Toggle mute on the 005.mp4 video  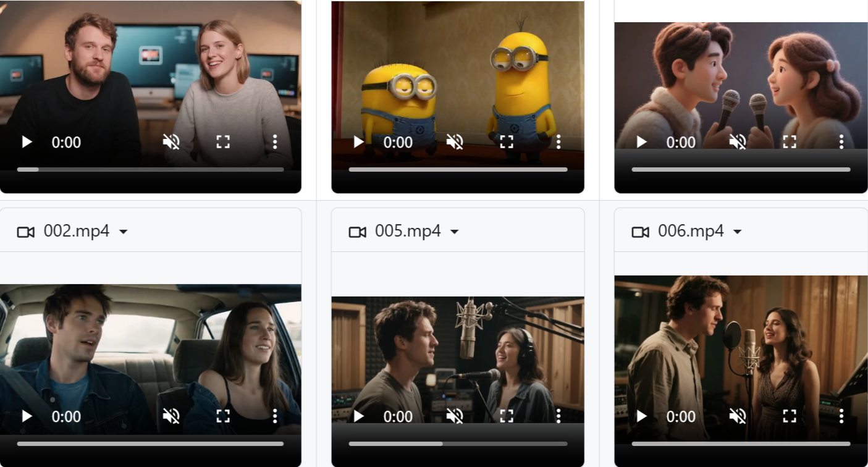455,416
